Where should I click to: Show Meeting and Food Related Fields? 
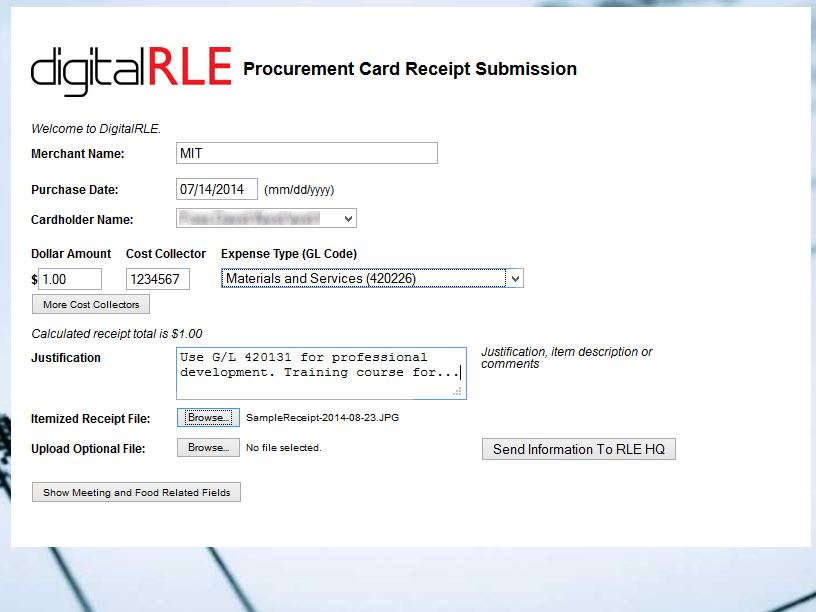(x=136, y=492)
